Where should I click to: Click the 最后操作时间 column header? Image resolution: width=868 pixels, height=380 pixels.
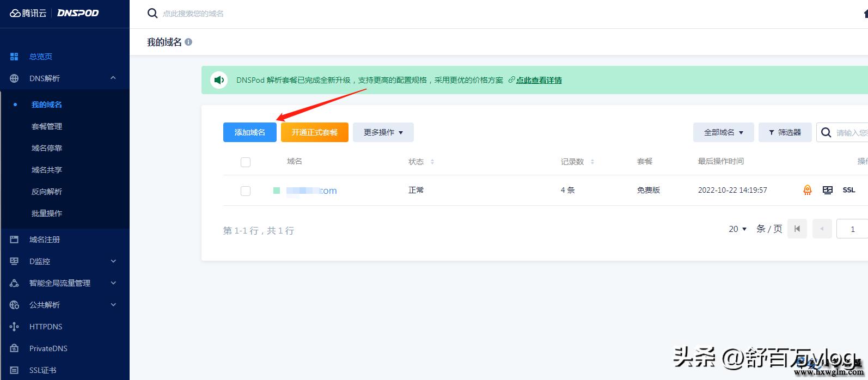(x=721, y=161)
